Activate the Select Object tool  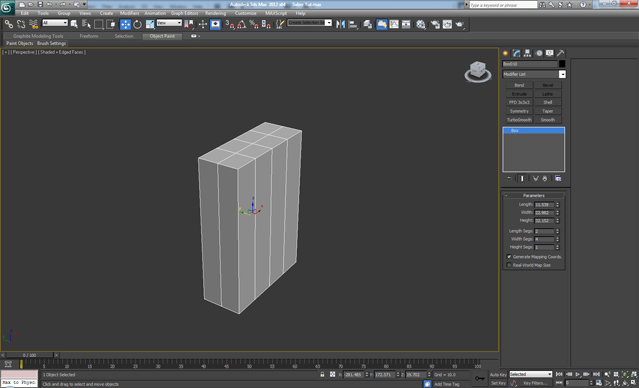(74, 24)
